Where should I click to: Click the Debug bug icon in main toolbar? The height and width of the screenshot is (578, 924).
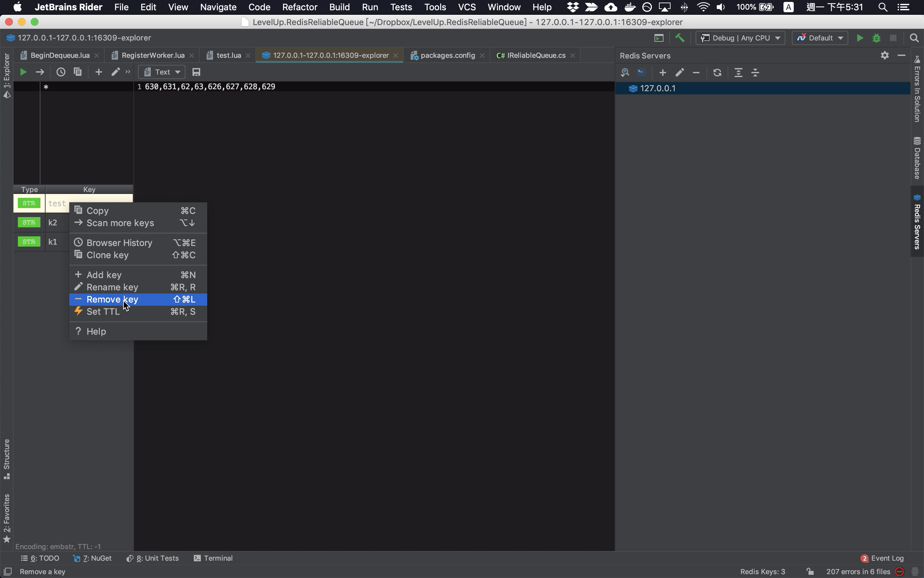coord(876,38)
